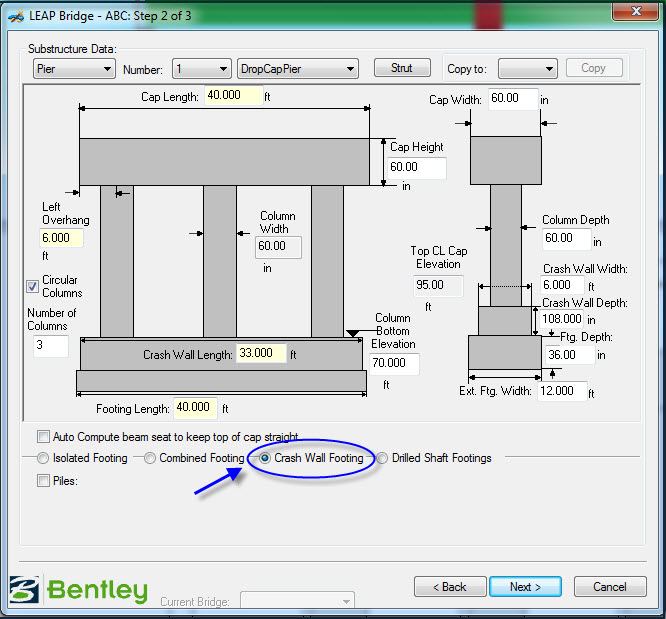Select the Combined Footing radio button

pos(150,458)
